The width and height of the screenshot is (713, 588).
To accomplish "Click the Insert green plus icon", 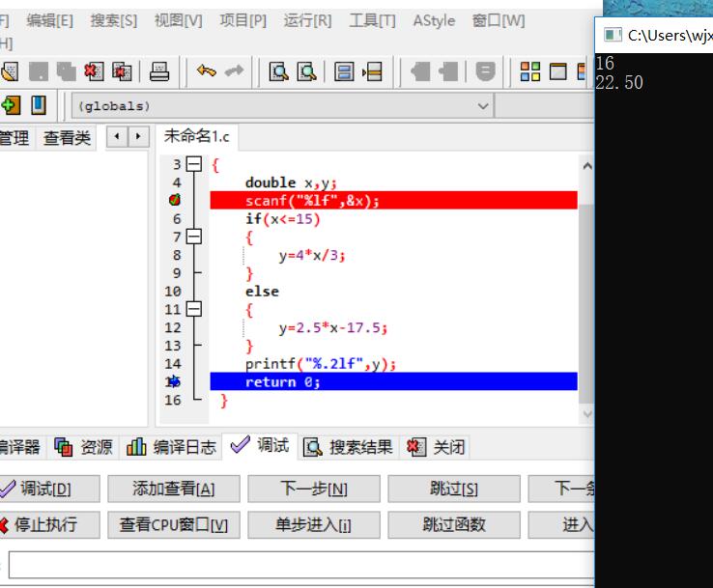I will [x=11, y=105].
